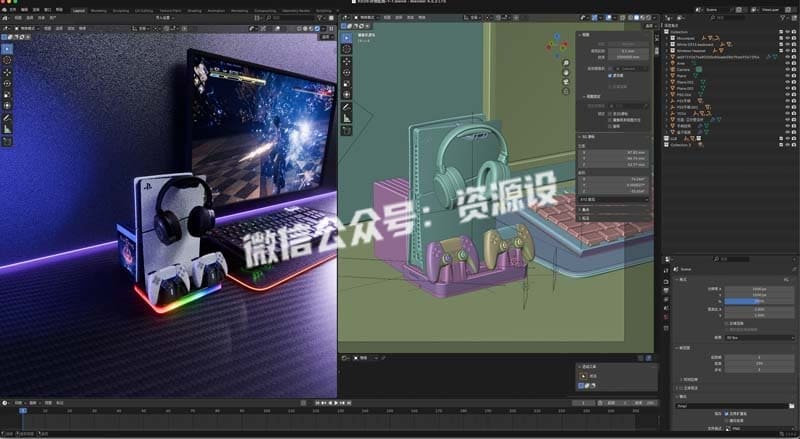Image resolution: width=800 pixels, height=439 pixels.
Task: Click the folder icon beside output path
Action: (x=791, y=406)
